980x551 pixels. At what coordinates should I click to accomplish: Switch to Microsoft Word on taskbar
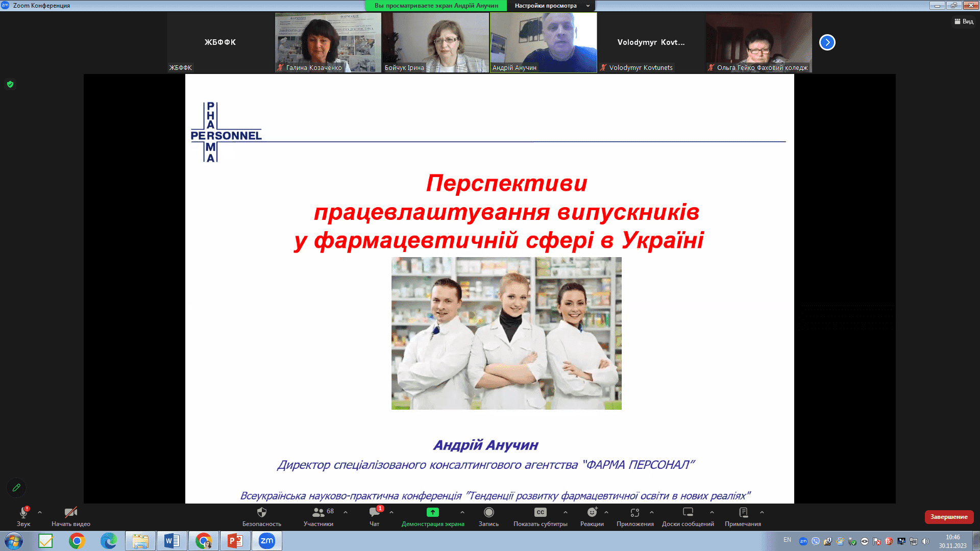172,541
